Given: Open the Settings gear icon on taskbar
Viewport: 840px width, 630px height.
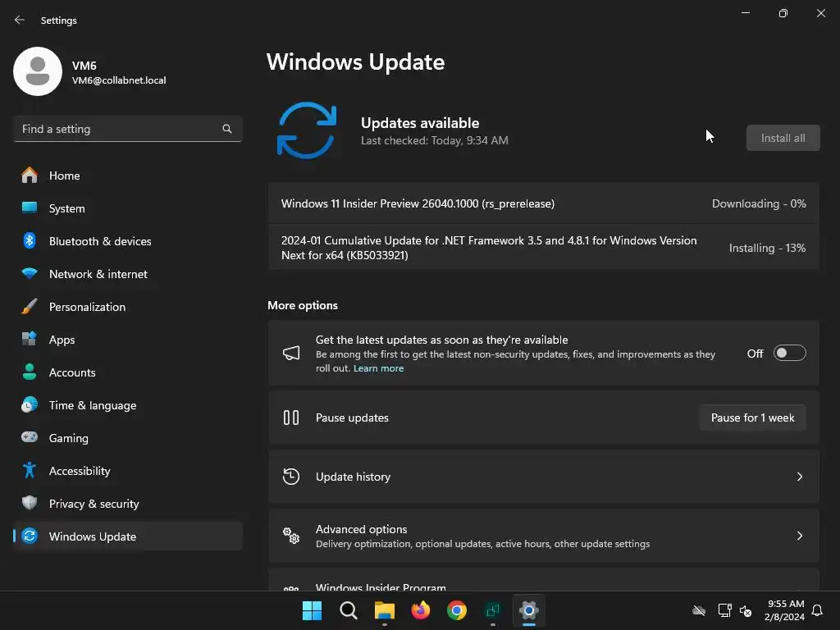Looking at the screenshot, I should (x=529, y=610).
